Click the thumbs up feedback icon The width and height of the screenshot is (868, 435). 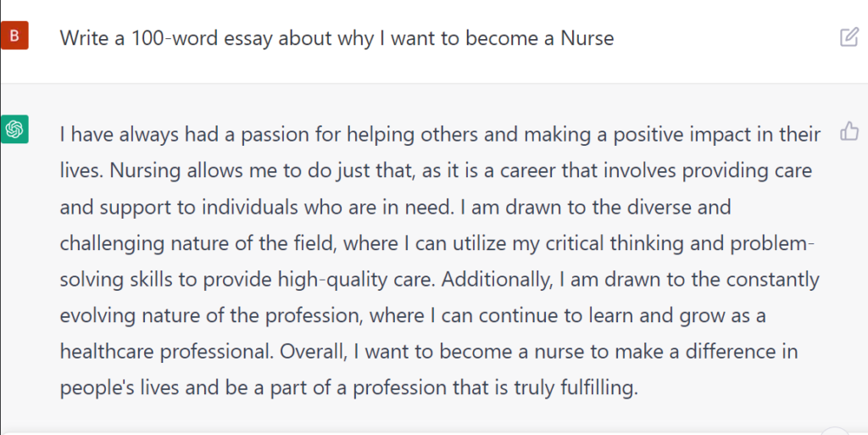849,131
